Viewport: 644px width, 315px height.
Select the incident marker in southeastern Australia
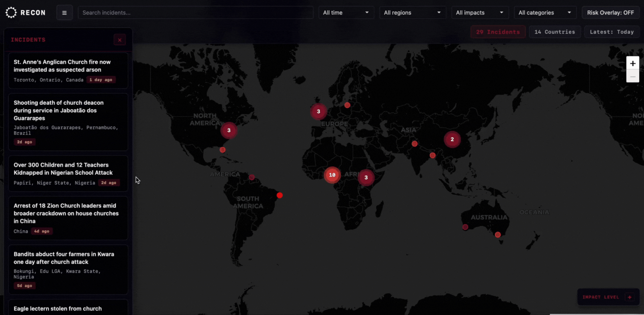tap(498, 235)
